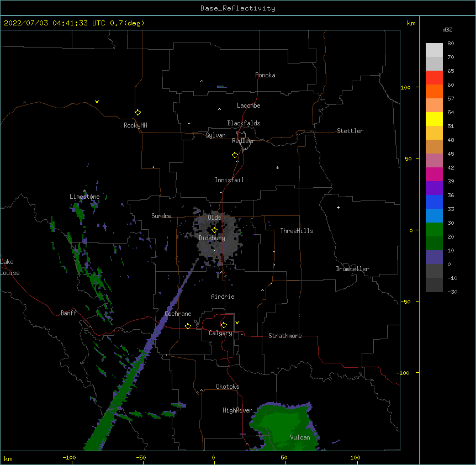This screenshot has width=476, height=465.
Task: Click the dBZ legend heading
Action: pos(447,29)
